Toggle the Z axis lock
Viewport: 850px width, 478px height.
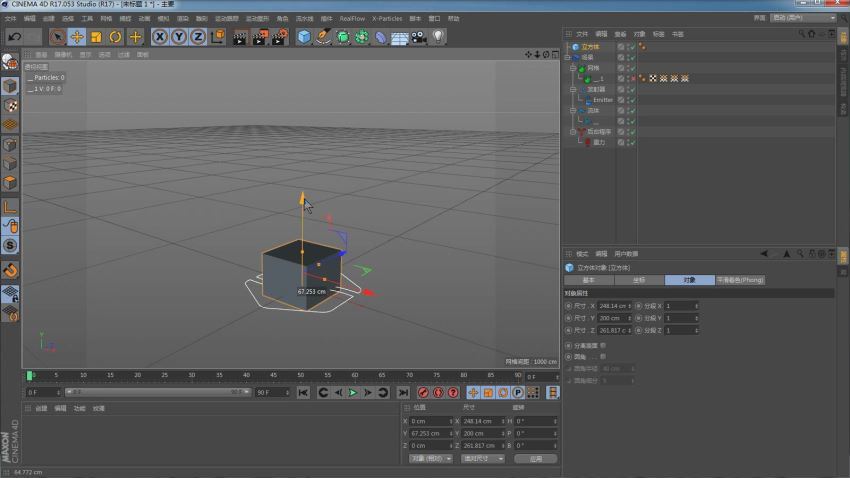click(198, 37)
